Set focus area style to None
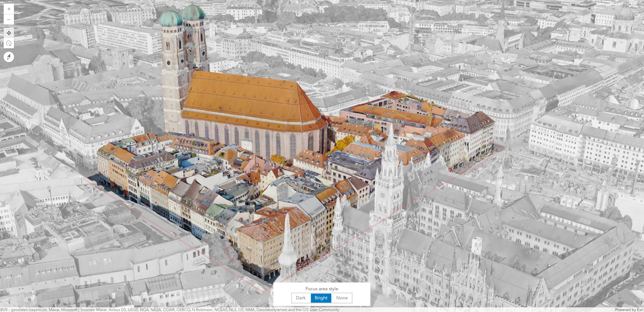This screenshot has height=312, width=644. (x=342, y=298)
